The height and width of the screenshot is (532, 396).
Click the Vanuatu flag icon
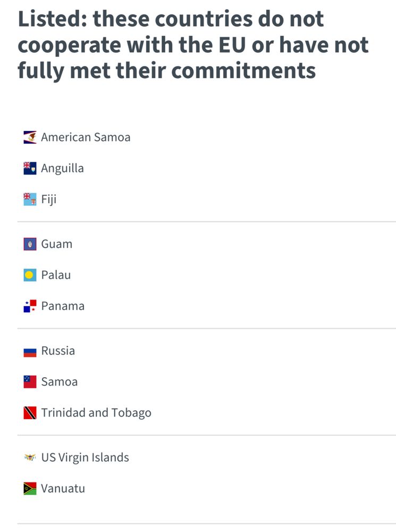[30, 488]
